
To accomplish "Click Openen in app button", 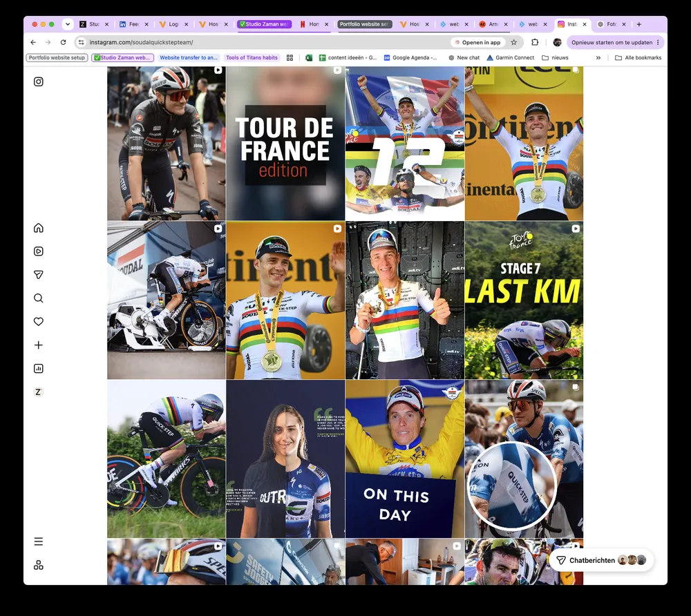I will [477, 42].
